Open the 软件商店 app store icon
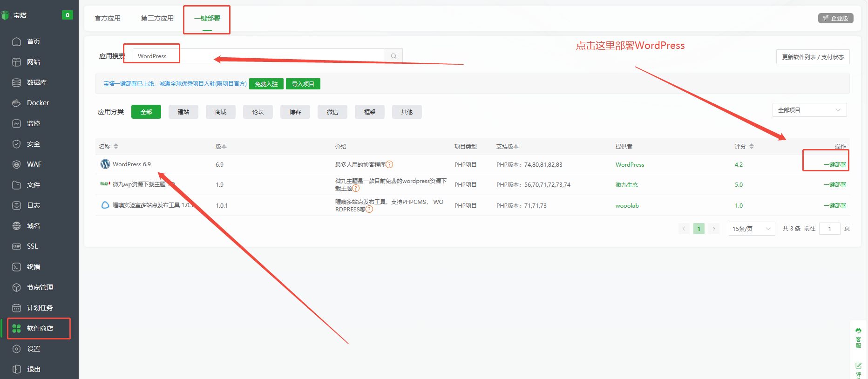The image size is (868, 379). click(16, 328)
